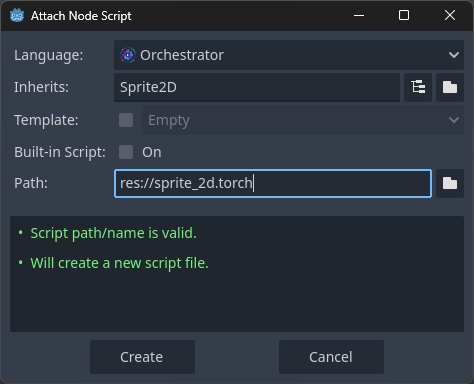The width and height of the screenshot is (474, 384).
Task: Focus the Inherits Sprite2D text field
Action: 257,87
